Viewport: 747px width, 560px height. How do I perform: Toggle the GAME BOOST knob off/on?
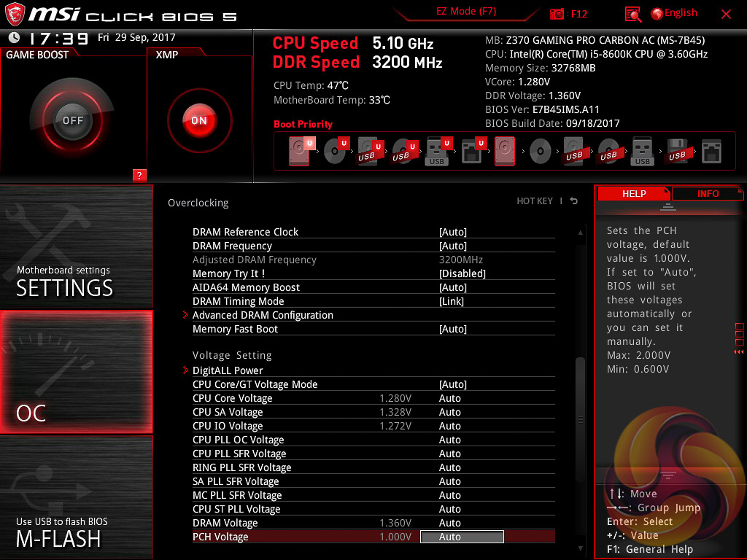point(72,120)
